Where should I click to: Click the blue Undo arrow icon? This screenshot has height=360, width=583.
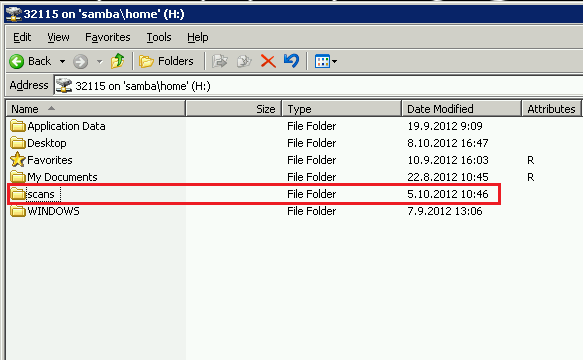pos(292,61)
